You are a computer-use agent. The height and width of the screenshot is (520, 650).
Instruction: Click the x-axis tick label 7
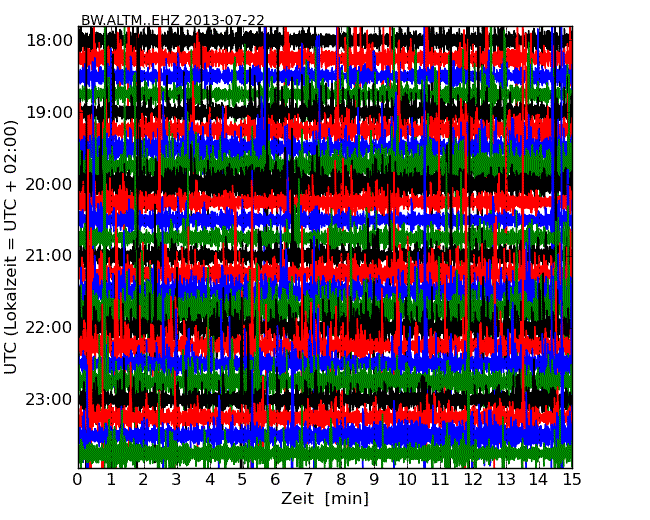[x=308, y=480]
